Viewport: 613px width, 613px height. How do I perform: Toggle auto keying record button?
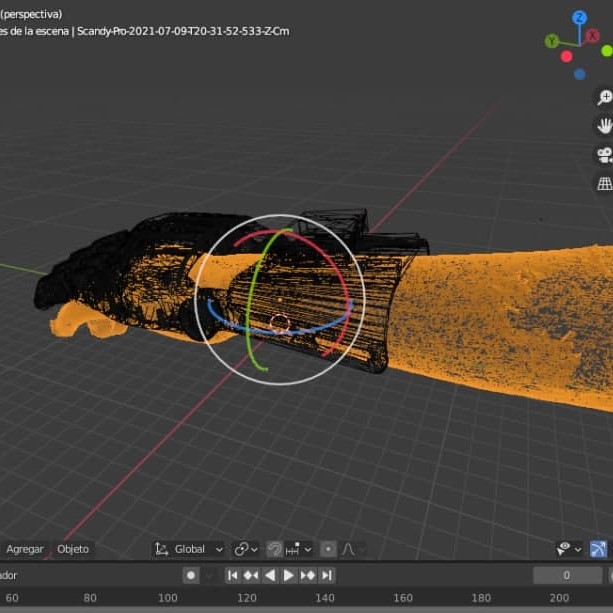191,575
